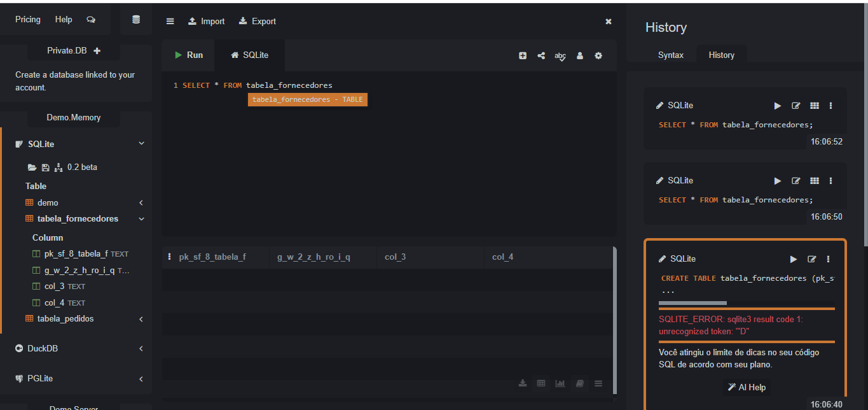This screenshot has width=868, height=410.
Task: Click the Run button
Action: [x=189, y=55]
